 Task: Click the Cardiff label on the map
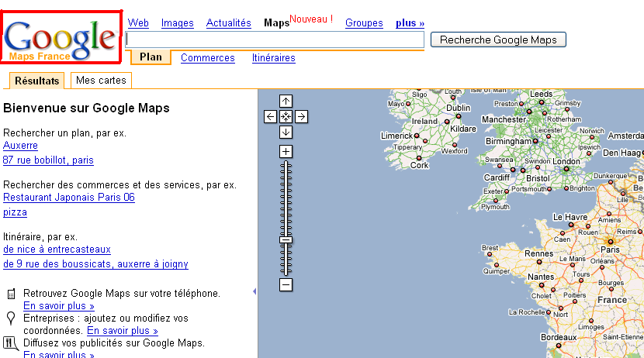point(497,177)
